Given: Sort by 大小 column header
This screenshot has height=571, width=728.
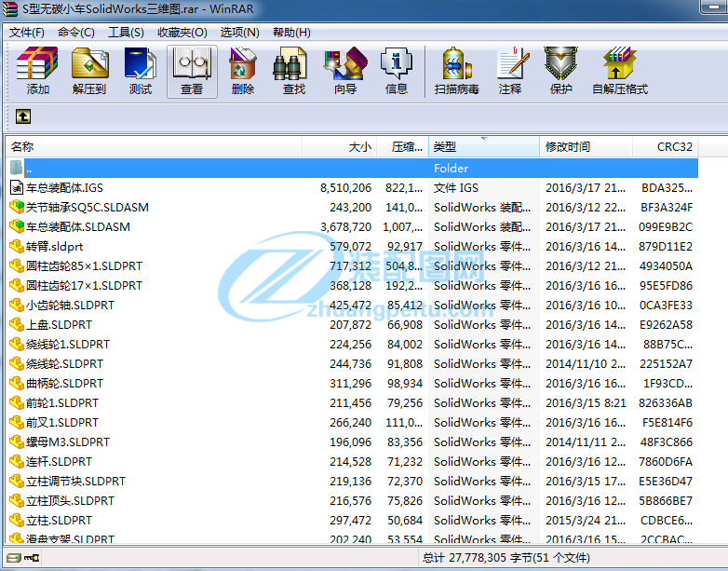Looking at the screenshot, I should pyautogui.click(x=340, y=147).
